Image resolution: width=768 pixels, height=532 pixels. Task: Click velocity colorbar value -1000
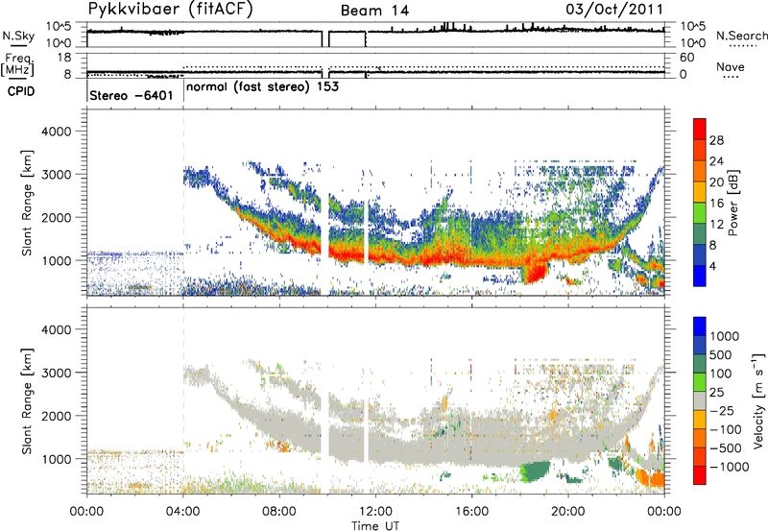tap(729, 467)
